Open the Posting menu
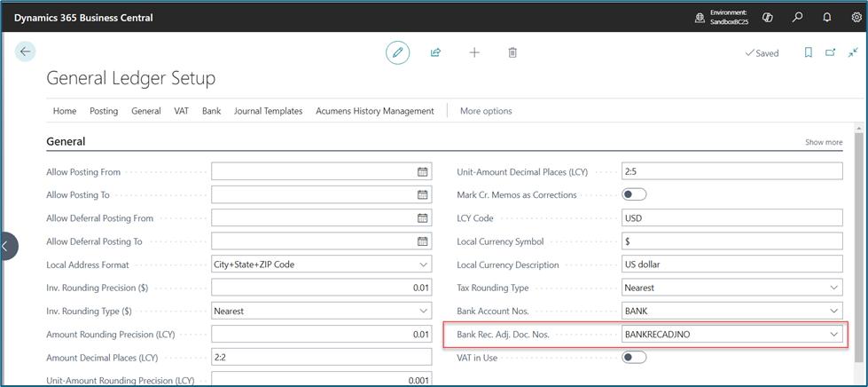Viewport: 868px width, 387px height. tap(104, 111)
